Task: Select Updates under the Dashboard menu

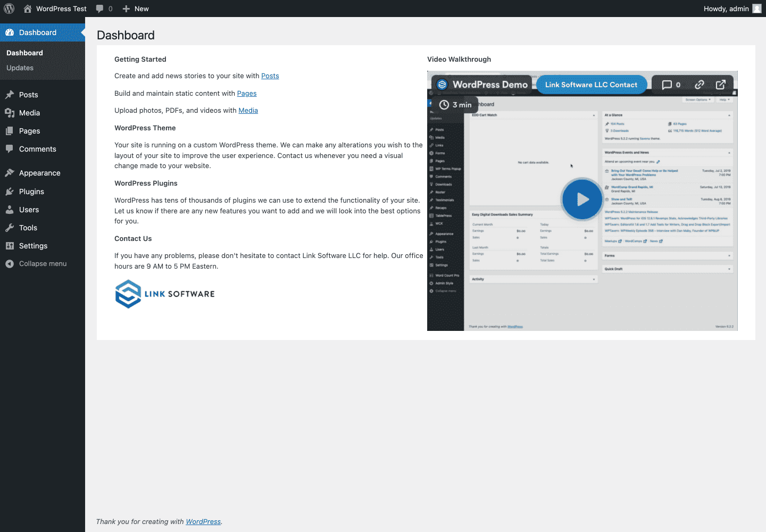Action: click(x=20, y=68)
